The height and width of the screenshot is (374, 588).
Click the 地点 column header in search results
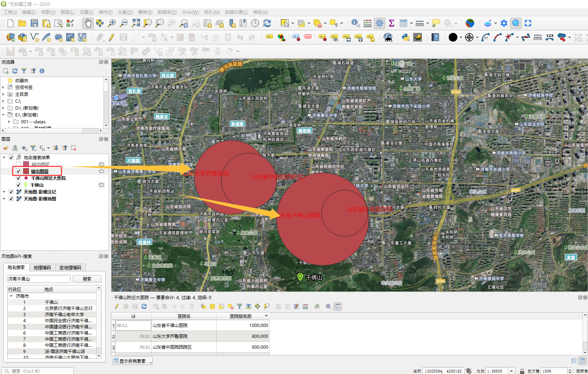(x=70, y=289)
